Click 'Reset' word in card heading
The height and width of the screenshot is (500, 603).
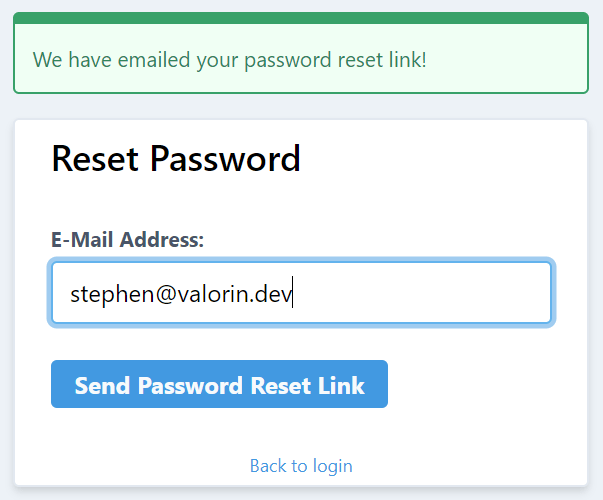tap(95, 158)
